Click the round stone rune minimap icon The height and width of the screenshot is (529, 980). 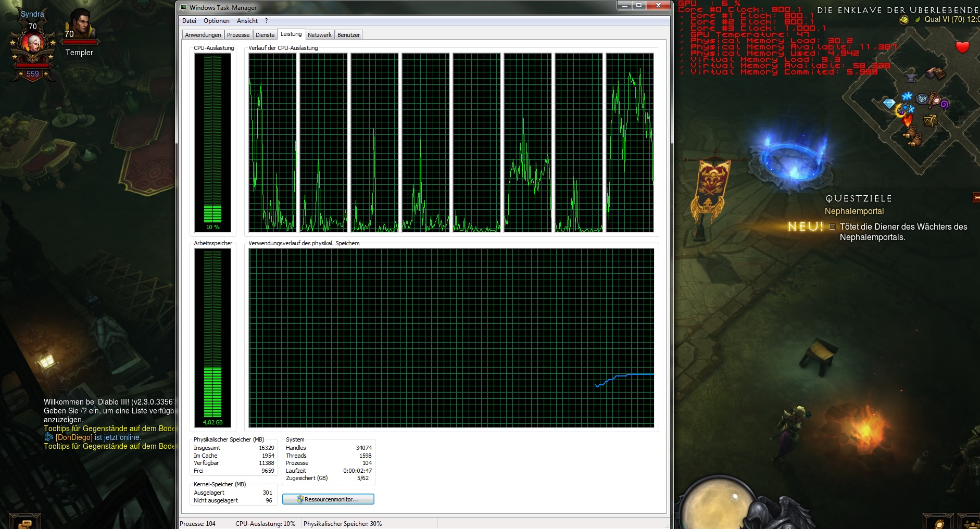tap(922, 98)
